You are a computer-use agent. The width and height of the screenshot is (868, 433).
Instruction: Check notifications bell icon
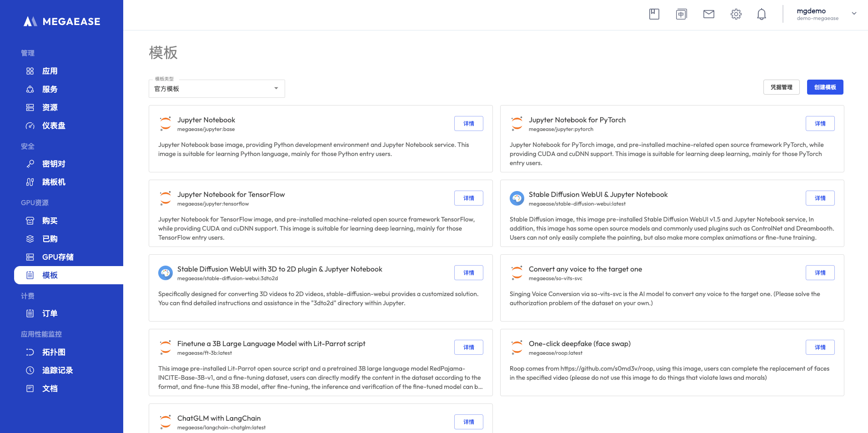point(761,14)
